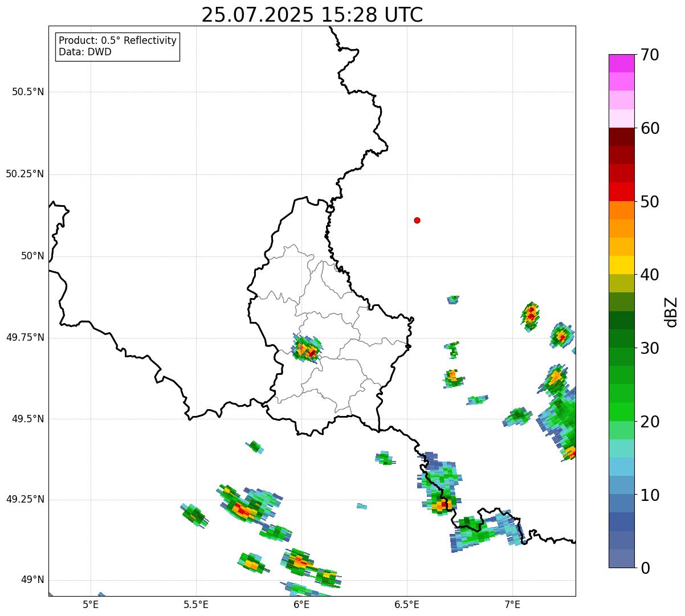Click latitude label "49°N"
Image resolution: width=685 pixels, height=616 pixels.
[32, 580]
